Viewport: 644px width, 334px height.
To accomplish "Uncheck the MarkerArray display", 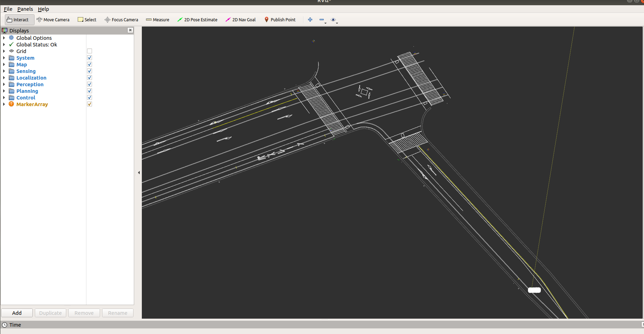I will click(x=90, y=104).
